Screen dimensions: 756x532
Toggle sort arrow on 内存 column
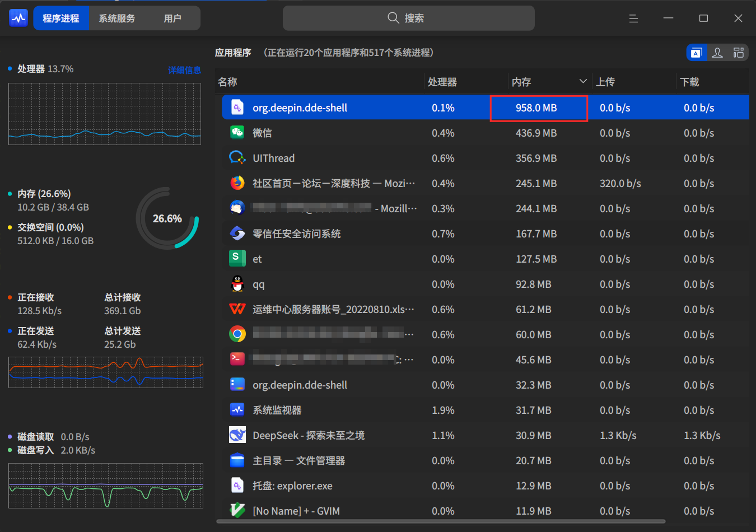point(583,82)
